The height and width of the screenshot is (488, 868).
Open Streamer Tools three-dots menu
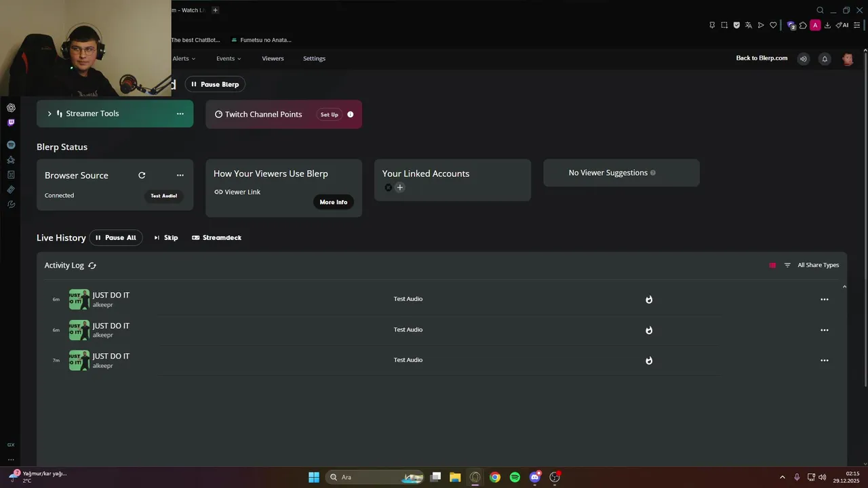point(180,114)
